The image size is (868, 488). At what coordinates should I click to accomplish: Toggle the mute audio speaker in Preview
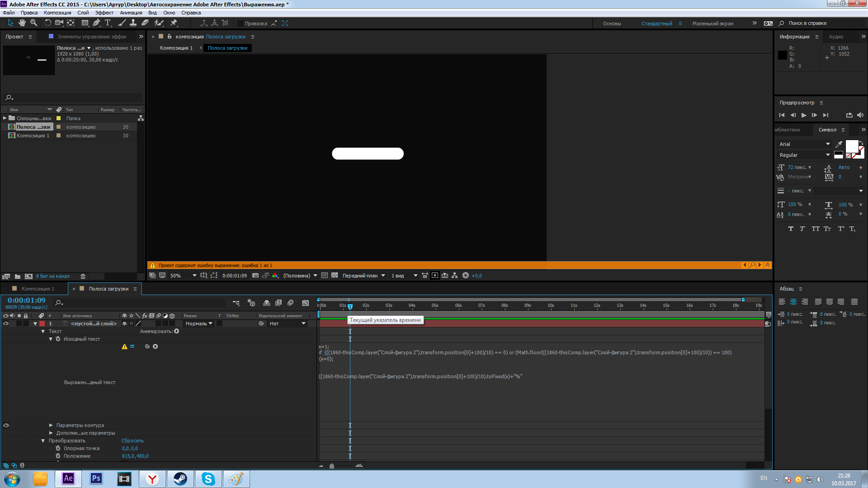[860, 115]
